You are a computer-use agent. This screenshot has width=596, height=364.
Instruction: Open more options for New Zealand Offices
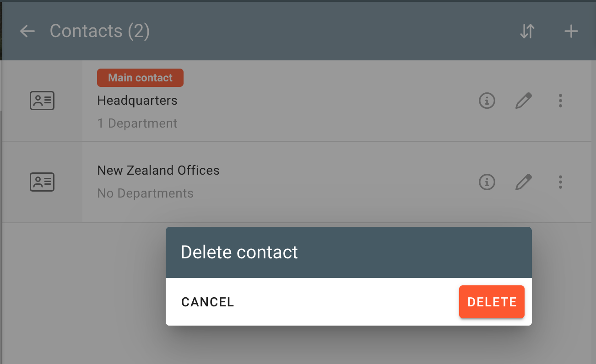[560, 182]
